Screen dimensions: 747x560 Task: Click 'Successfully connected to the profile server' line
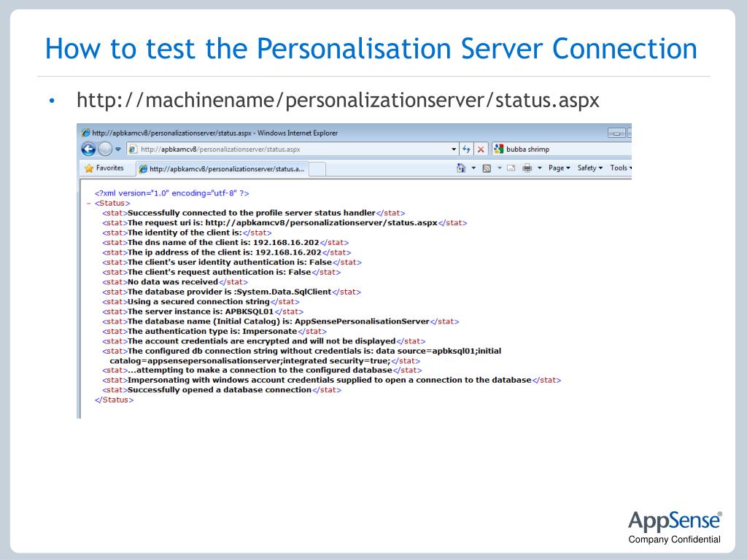[253, 213]
